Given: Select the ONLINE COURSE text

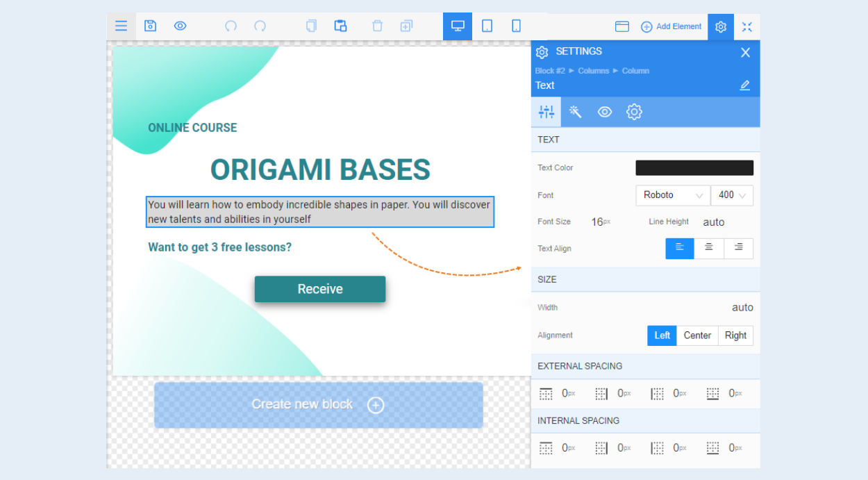Looking at the screenshot, I should point(192,128).
